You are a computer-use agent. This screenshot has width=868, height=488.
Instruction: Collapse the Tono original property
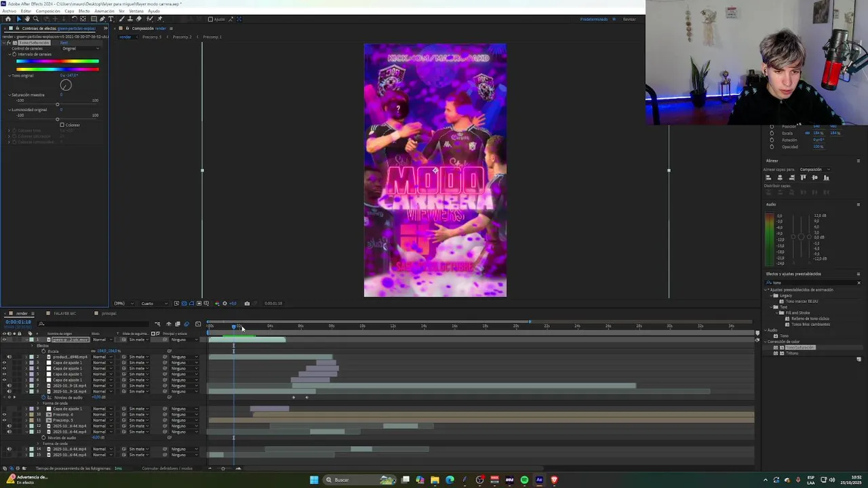click(9, 76)
